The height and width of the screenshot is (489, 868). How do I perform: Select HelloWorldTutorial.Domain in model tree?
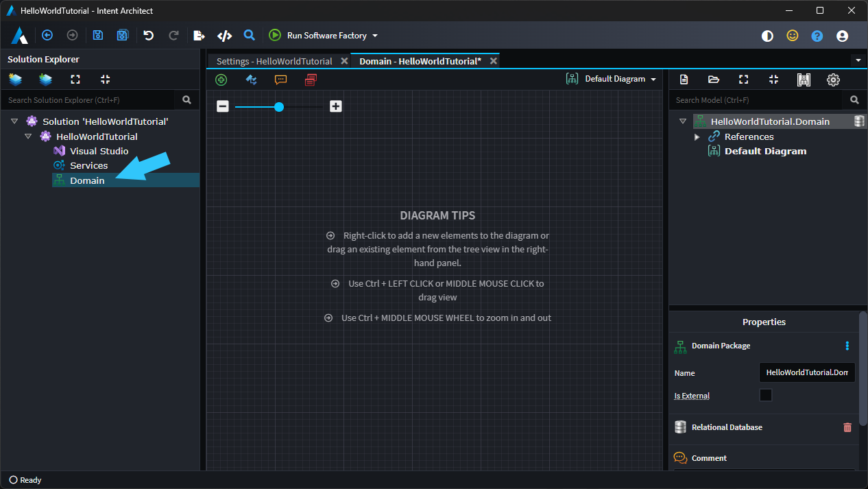click(770, 121)
